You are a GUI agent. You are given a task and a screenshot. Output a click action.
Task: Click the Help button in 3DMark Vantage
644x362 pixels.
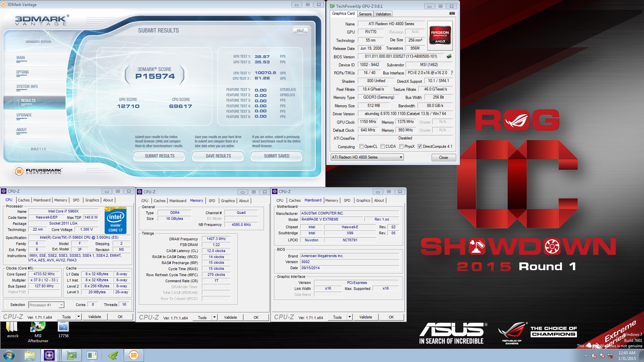click(x=300, y=30)
